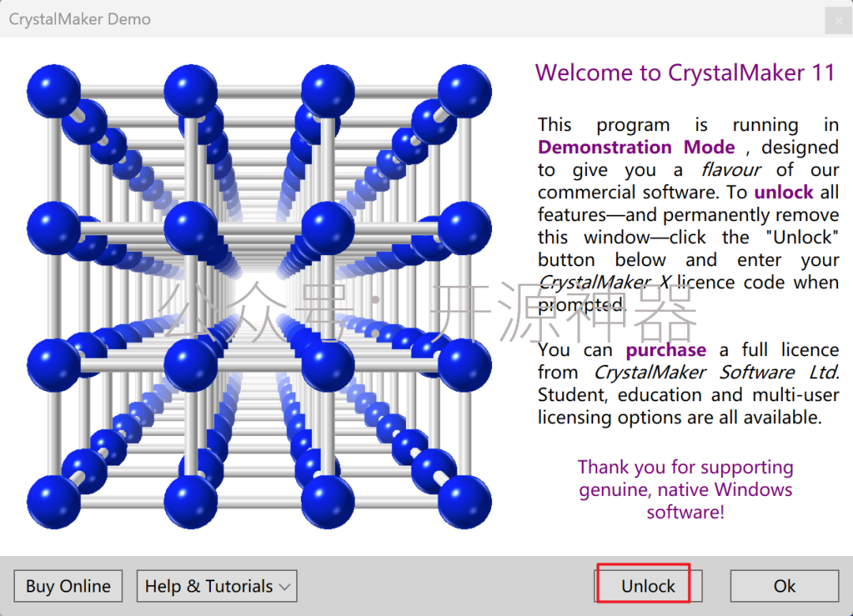Click the crystal lattice image

point(259,297)
